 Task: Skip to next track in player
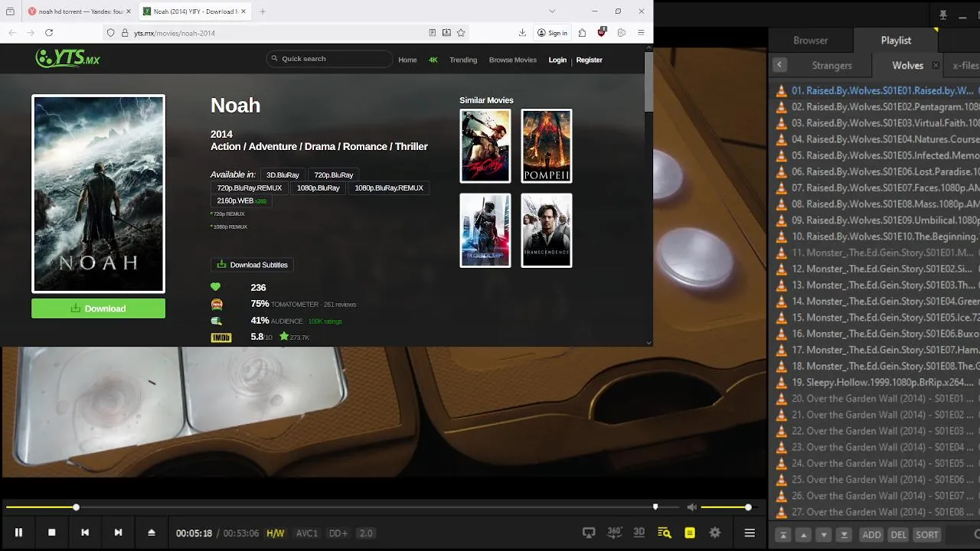point(118,533)
